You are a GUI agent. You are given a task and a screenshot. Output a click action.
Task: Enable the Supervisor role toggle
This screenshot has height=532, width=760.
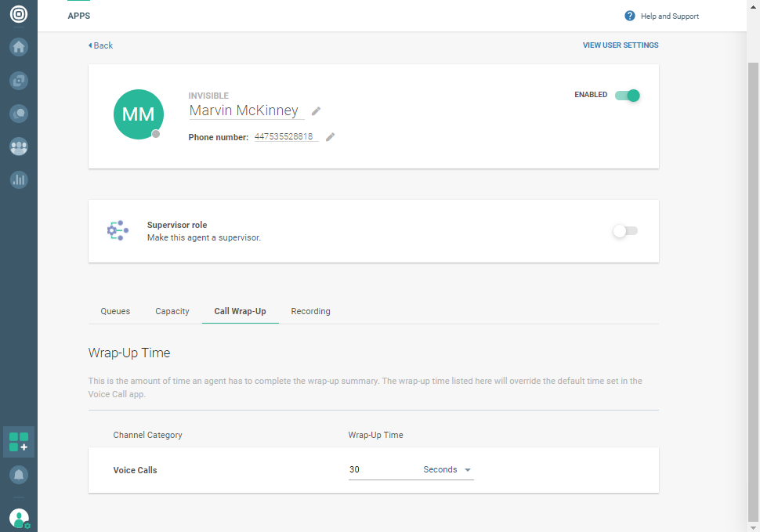[625, 231]
